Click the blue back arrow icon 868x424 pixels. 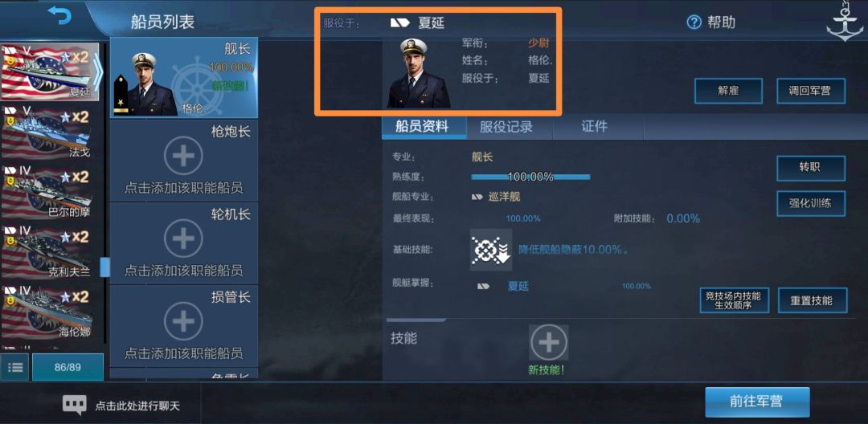59,15
